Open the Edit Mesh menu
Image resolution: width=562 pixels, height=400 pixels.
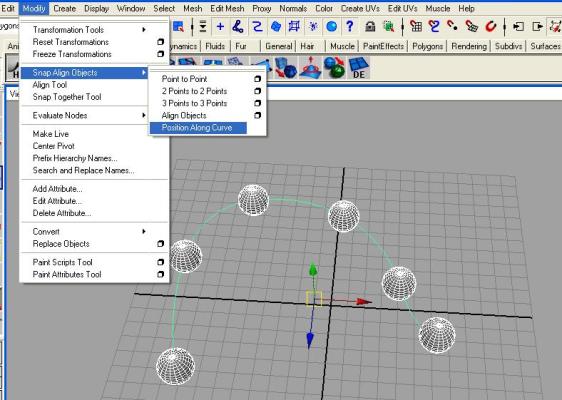(227, 8)
